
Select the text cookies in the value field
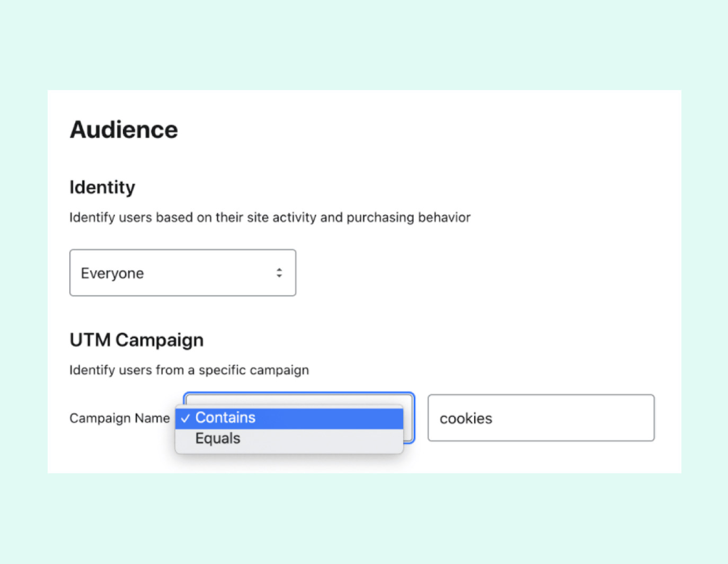[465, 418]
